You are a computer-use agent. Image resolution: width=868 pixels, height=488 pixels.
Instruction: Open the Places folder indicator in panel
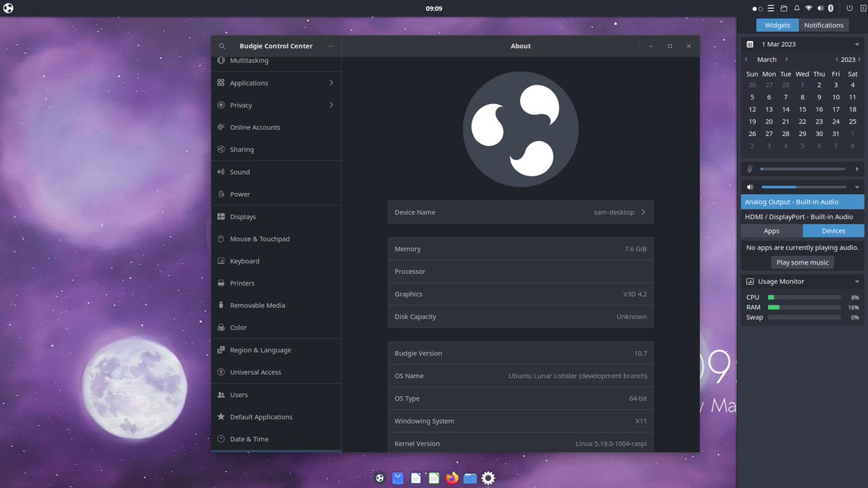pyautogui.click(x=783, y=8)
